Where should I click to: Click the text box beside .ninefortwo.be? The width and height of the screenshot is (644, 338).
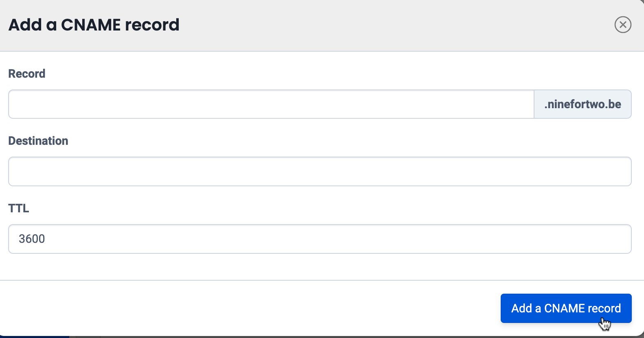(271, 104)
